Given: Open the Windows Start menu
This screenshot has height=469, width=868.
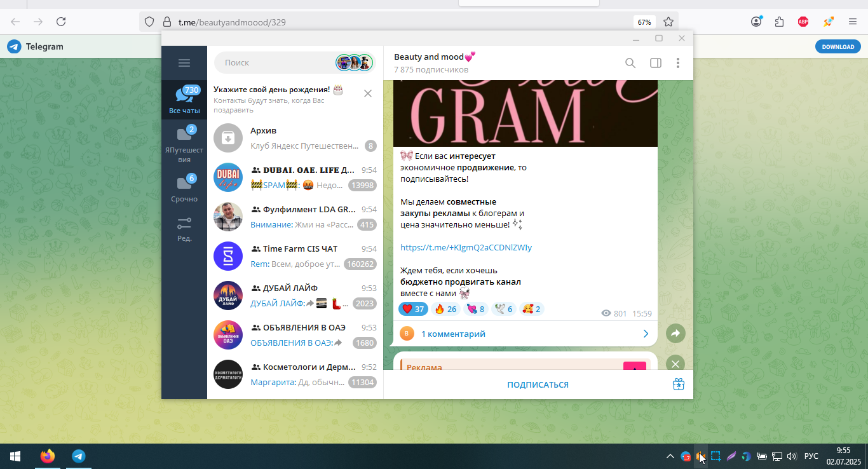Looking at the screenshot, I should point(15,456).
